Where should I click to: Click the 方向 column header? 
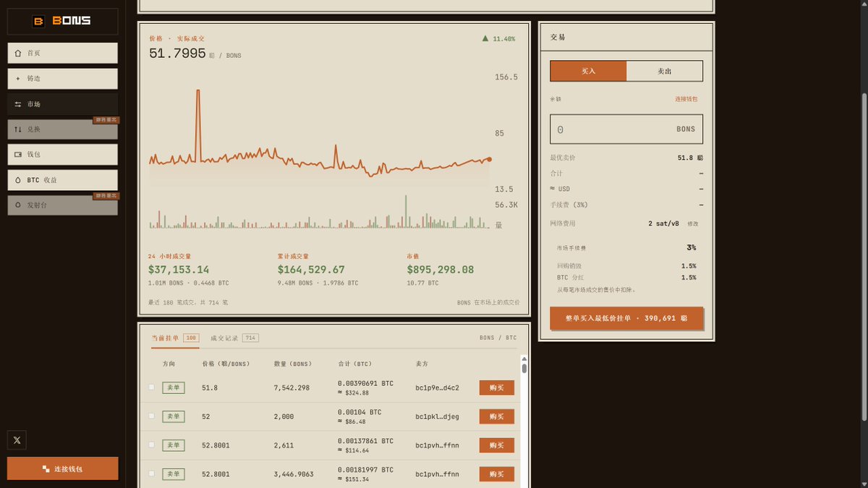(169, 364)
